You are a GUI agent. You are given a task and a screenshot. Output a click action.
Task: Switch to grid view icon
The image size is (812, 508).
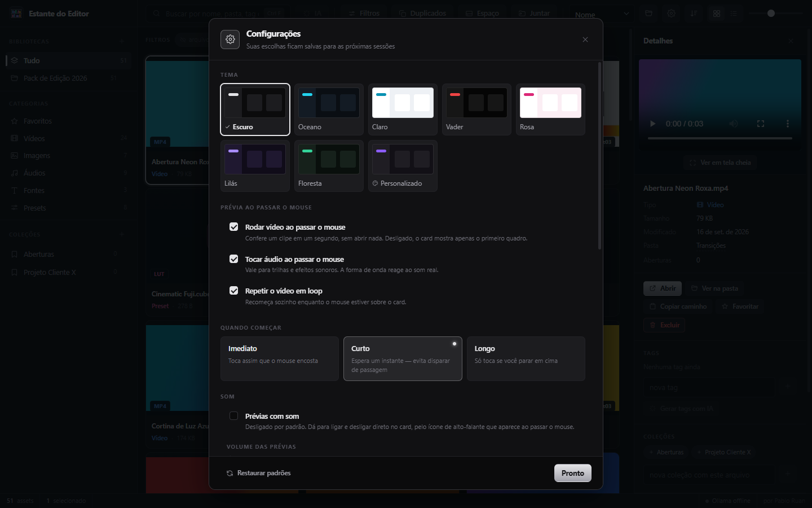coord(717,14)
